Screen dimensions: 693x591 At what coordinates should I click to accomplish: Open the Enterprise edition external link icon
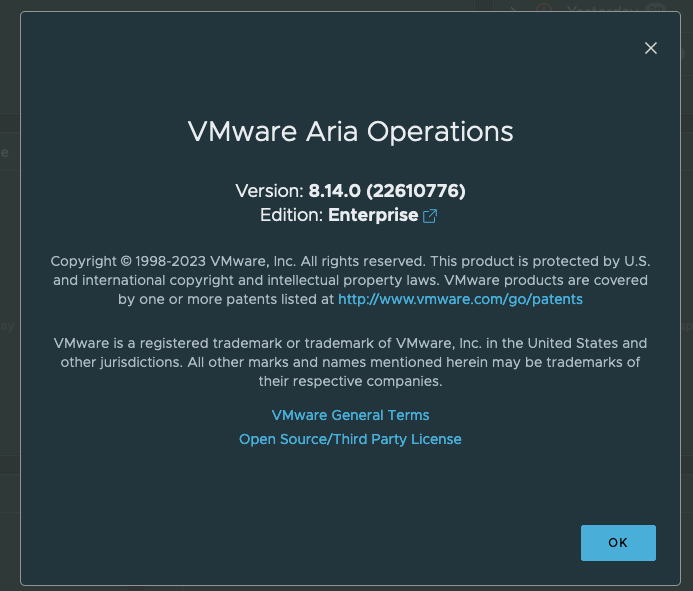click(x=430, y=216)
